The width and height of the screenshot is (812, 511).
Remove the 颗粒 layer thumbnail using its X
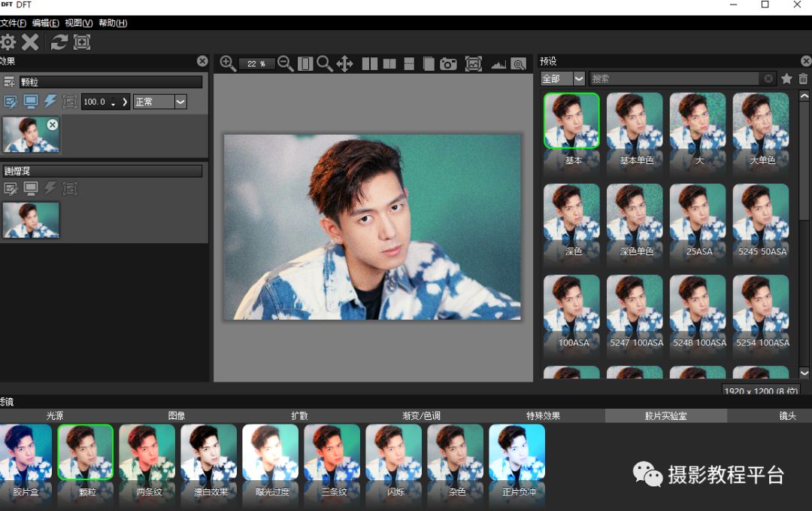click(53, 124)
